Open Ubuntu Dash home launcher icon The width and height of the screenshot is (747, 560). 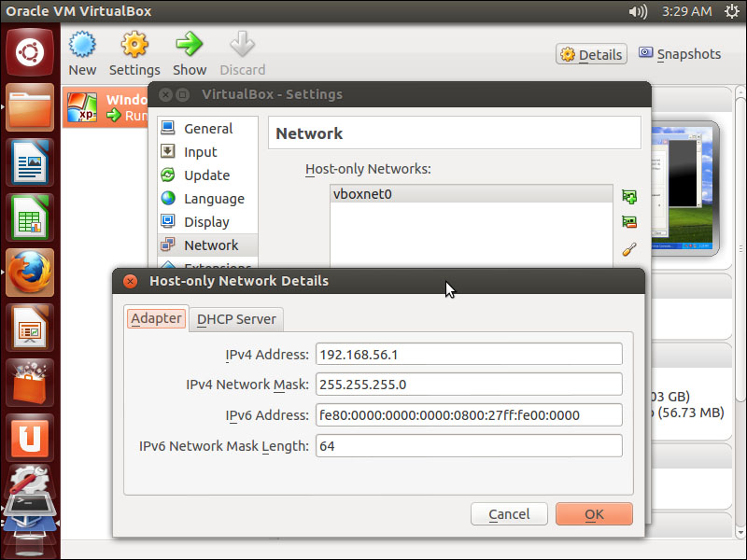[x=30, y=52]
